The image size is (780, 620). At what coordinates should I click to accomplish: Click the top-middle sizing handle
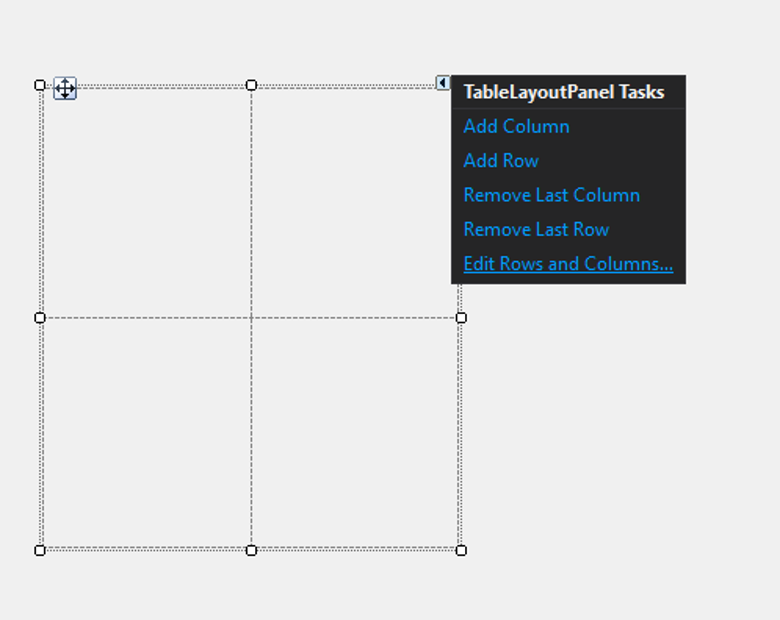click(x=251, y=85)
